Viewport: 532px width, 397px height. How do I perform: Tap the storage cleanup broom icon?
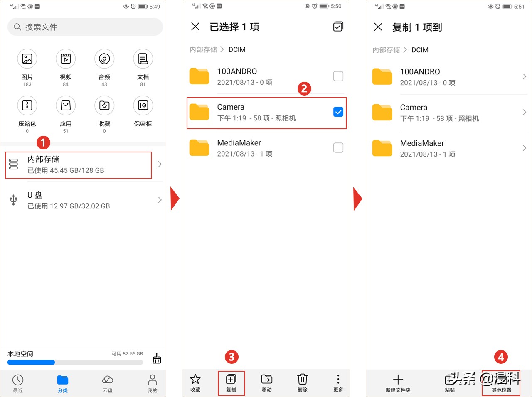point(157,358)
